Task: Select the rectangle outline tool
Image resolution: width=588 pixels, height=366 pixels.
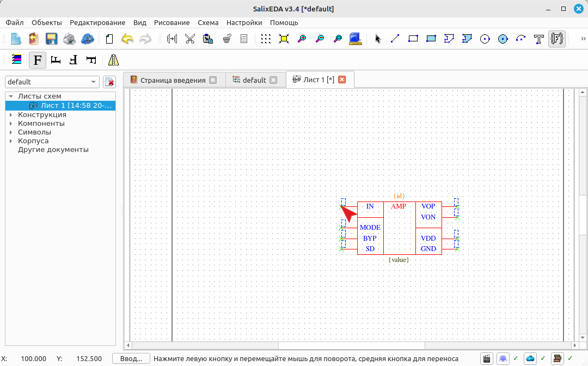Action: 413,39
